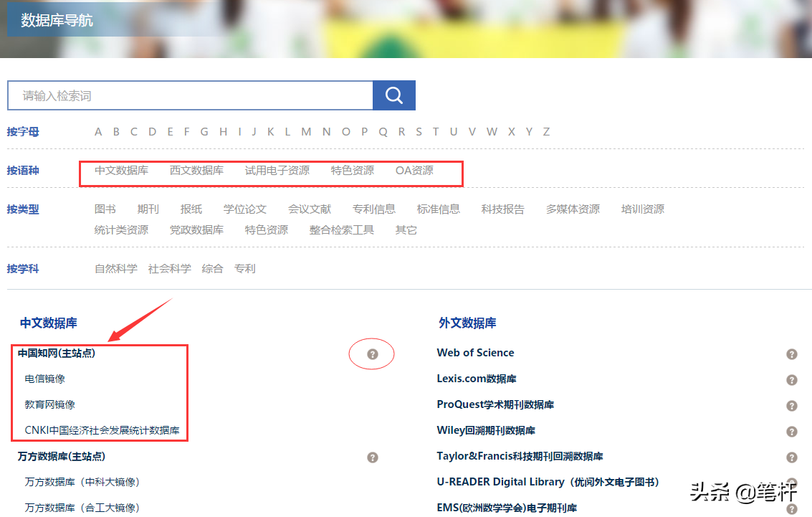Open Lexis.com数据库

(x=477, y=379)
